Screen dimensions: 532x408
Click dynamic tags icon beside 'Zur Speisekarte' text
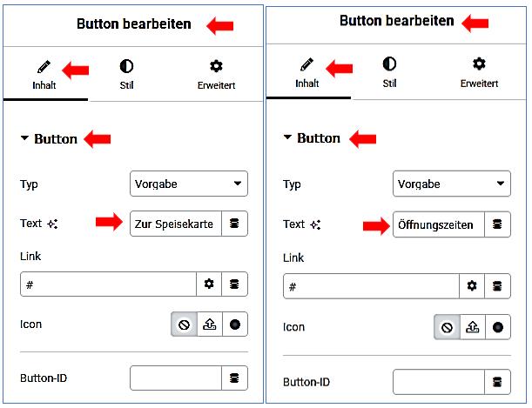[234, 224]
